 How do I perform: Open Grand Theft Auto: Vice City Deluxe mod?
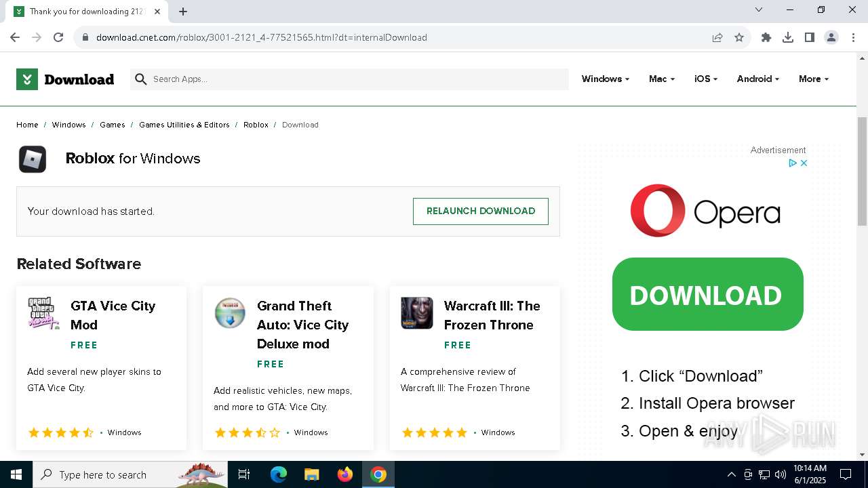click(302, 325)
